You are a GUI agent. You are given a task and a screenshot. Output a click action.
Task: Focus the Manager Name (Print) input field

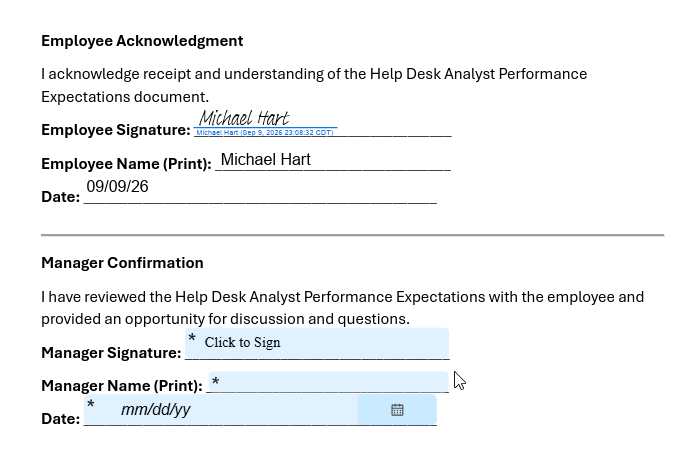tap(328, 381)
